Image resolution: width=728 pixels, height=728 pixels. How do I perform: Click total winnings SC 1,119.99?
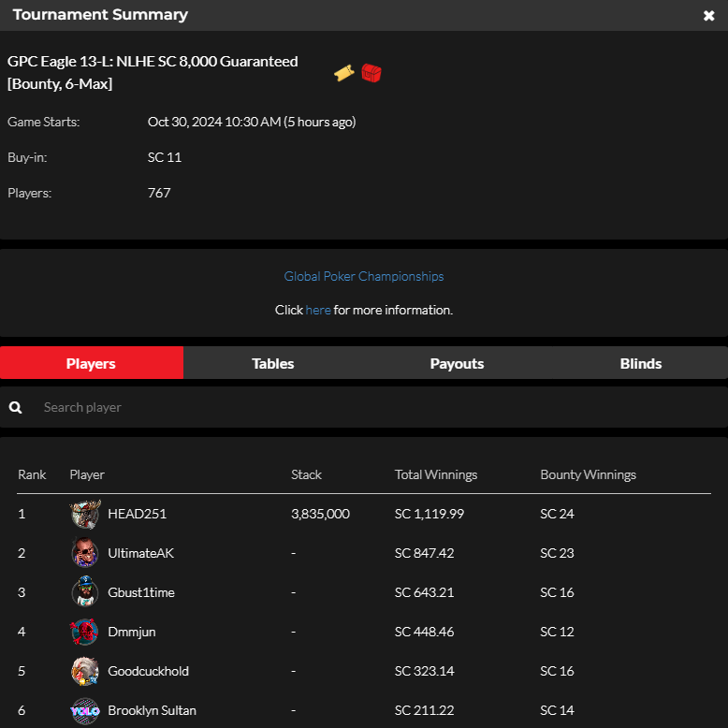(x=429, y=514)
